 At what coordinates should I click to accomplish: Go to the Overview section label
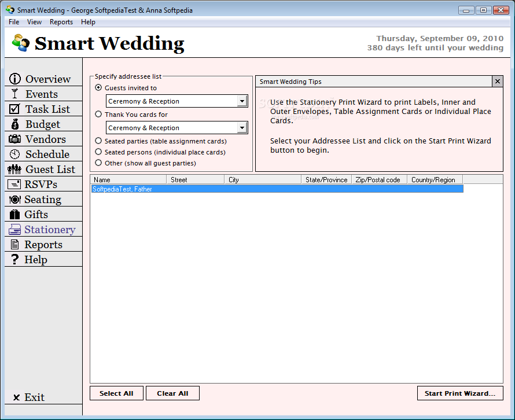[x=48, y=79]
